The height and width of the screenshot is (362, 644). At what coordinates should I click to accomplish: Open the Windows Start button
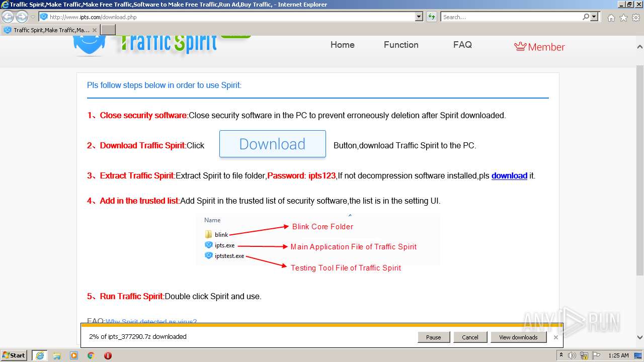[x=14, y=355]
